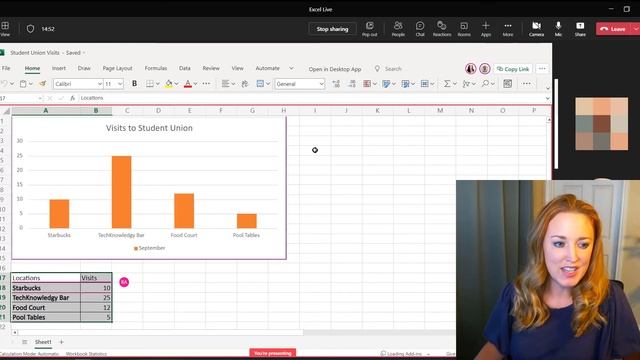
Task: Click the Cell Styles icon
Action: point(405,84)
